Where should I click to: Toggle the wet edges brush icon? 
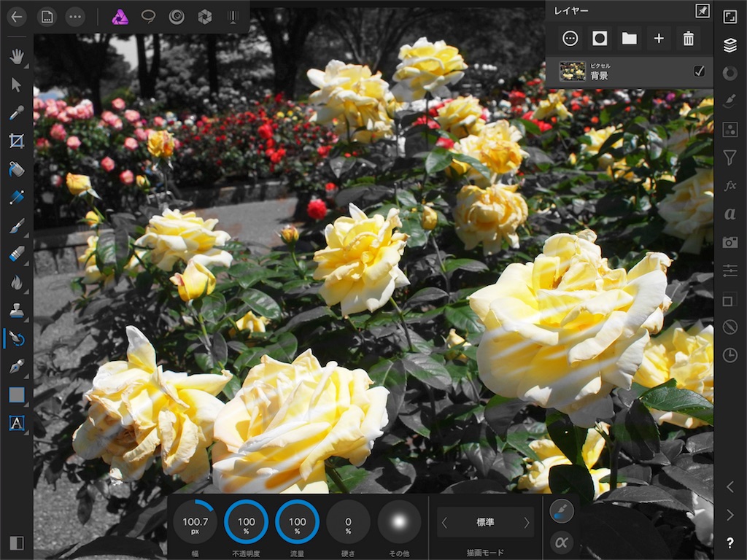coord(561,511)
